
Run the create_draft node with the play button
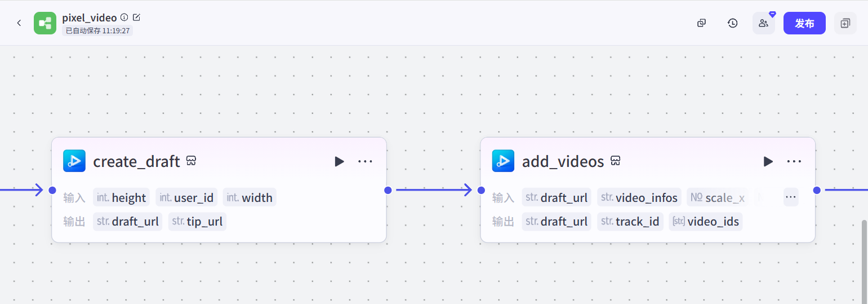click(339, 161)
